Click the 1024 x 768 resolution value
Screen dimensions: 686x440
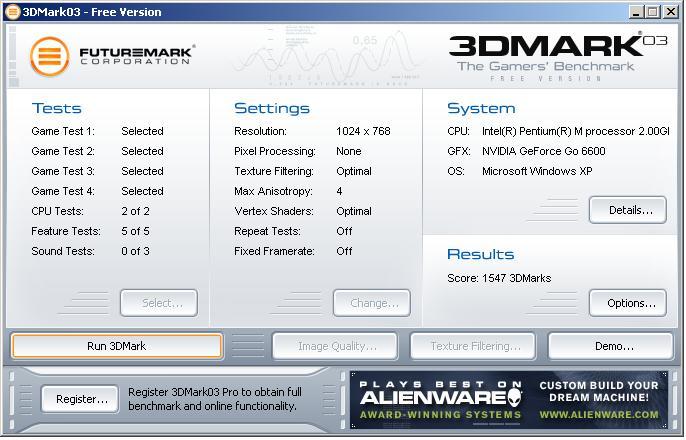pos(363,132)
